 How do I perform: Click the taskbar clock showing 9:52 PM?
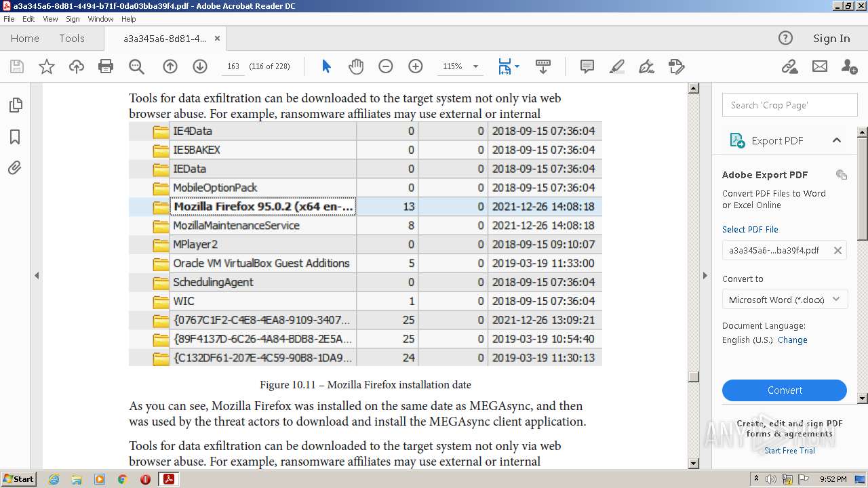(x=833, y=479)
